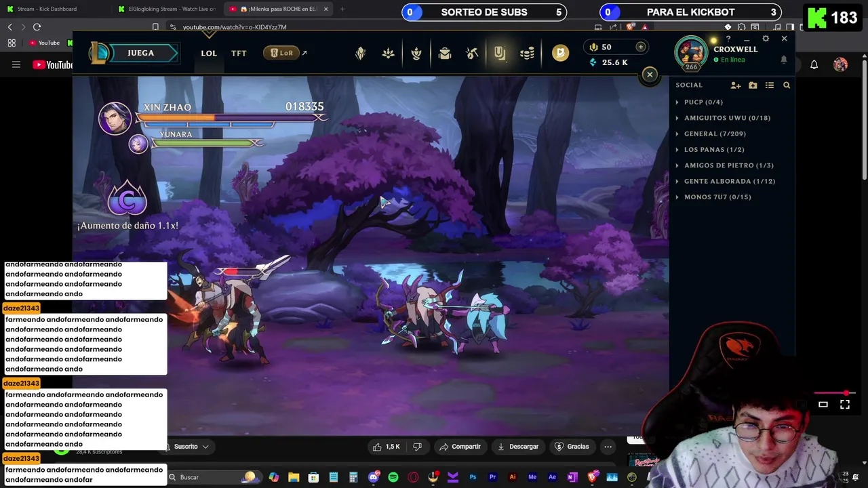The width and height of the screenshot is (868, 488).
Task: Open the more actions ellipsis under the video
Action: [x=608, y=447]
